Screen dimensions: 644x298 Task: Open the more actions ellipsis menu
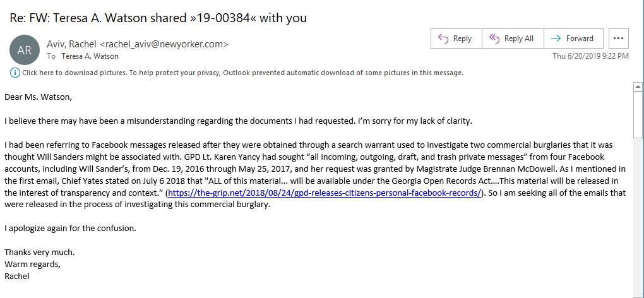click(x=619, y=39)
